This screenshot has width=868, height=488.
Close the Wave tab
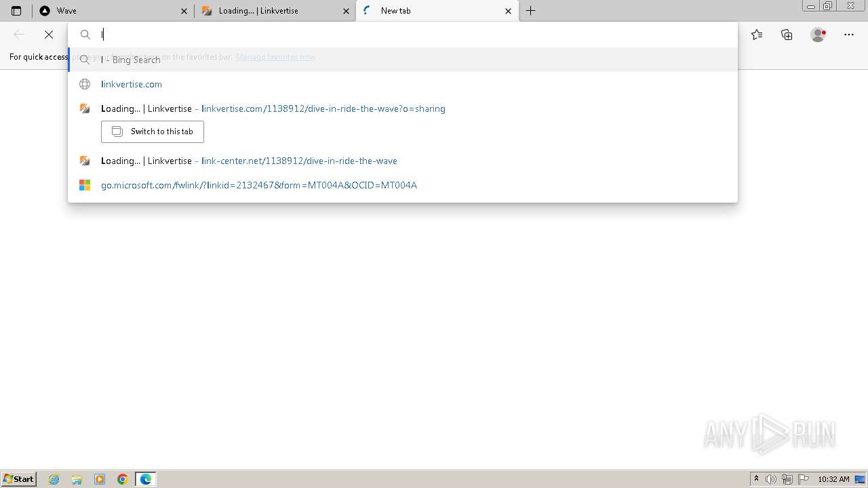tap(184, 11)
